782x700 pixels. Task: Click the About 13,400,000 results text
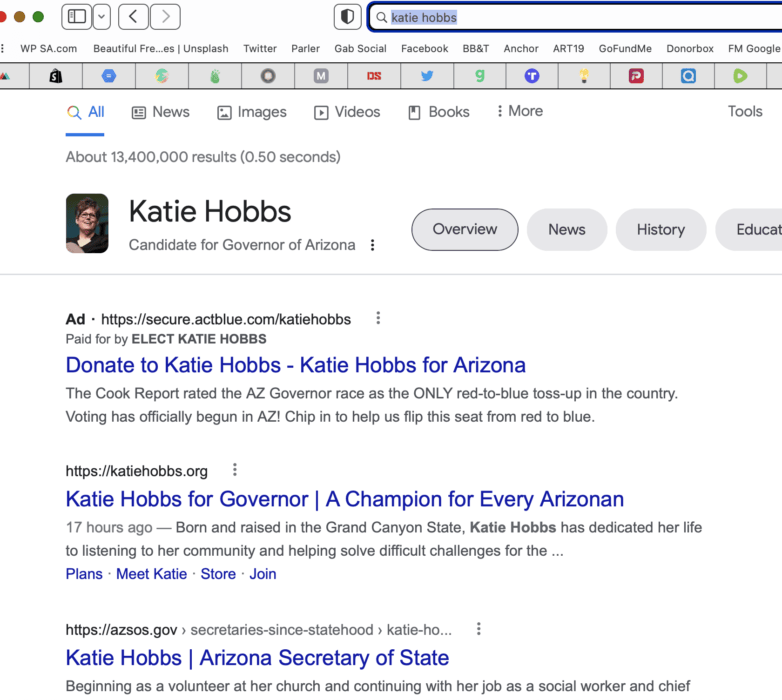click(203, 157)
